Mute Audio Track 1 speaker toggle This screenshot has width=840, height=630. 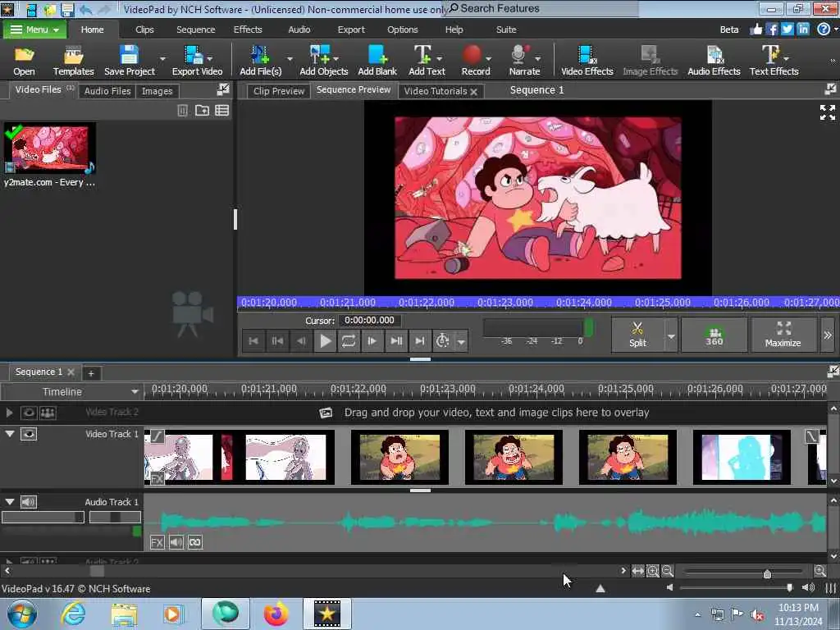tap(29, 502)
